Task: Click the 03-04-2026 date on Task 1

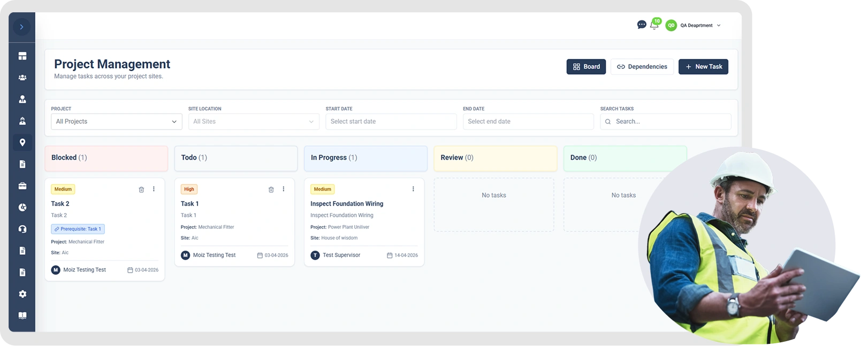Action: (273, 255)
